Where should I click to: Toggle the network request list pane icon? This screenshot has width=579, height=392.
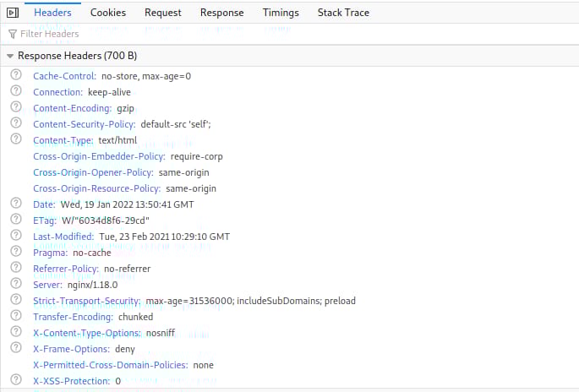[13, 13]
